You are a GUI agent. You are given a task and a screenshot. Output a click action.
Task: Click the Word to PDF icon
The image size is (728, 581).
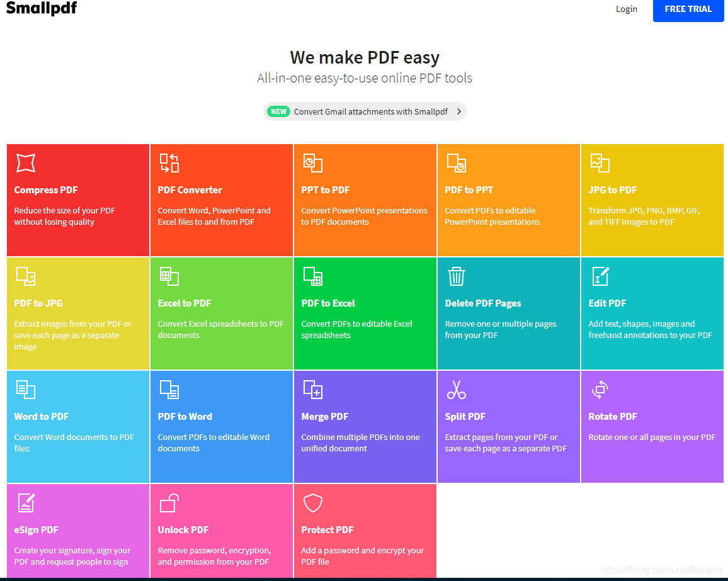26,390
